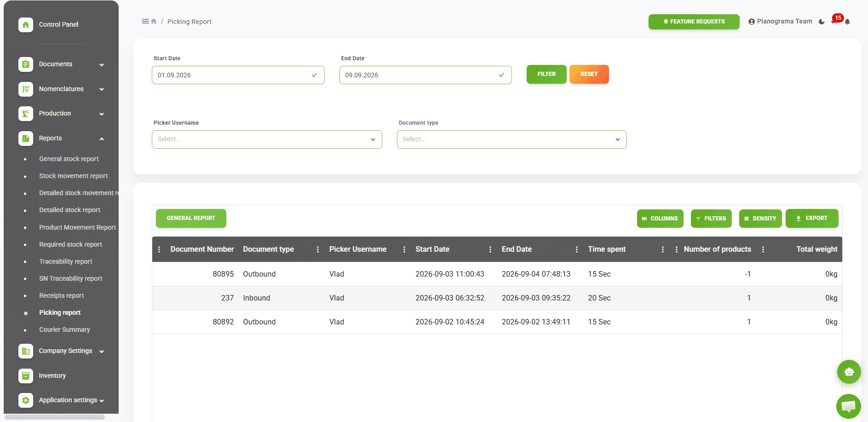This screenshot has height=422, width=868.
Task: Expand the Nomenclatures menu chevron
Action: point(102,89)
